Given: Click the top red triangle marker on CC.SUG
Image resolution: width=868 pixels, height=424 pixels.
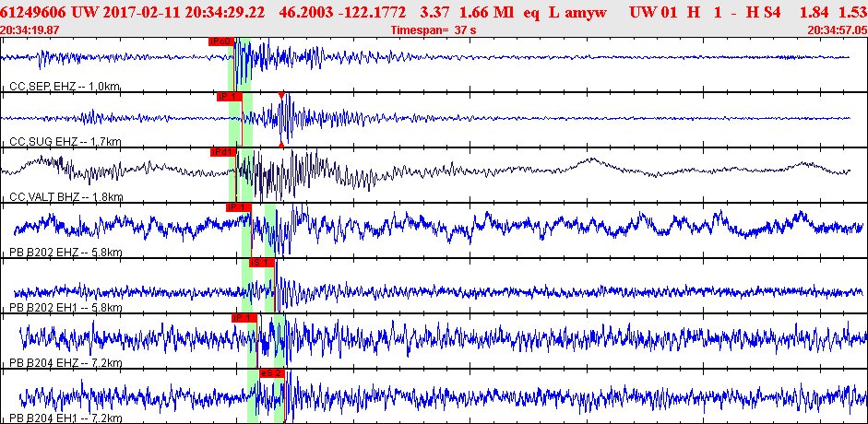Looking at the screenshot, I should point(281,96).
